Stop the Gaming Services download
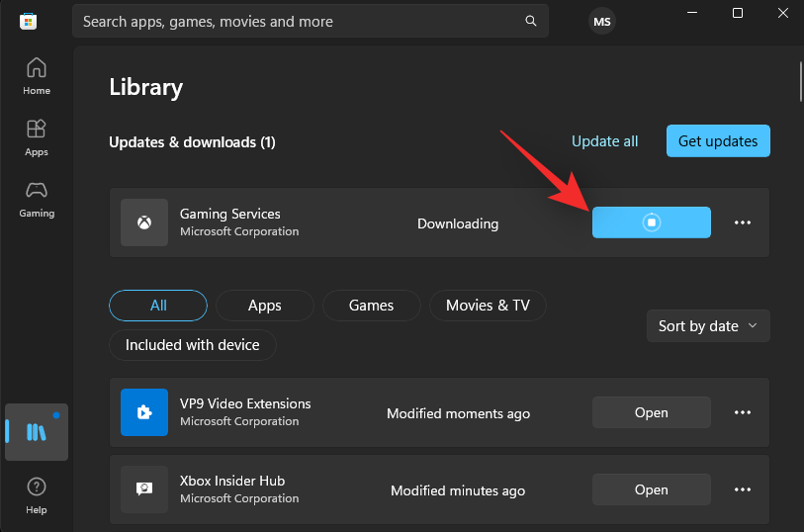The height and width of the screenshot is (532, 804). pyautogui.click(x=651, y=222)
